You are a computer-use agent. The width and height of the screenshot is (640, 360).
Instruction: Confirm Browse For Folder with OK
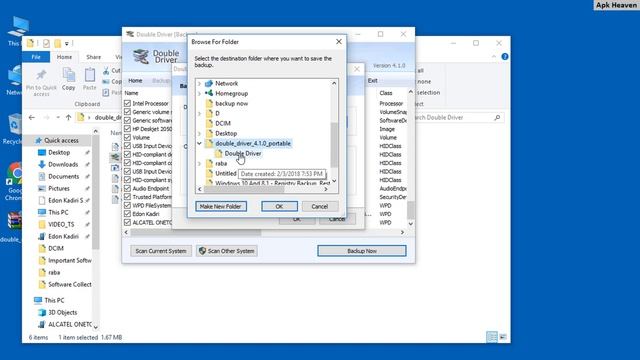[279, 207]
